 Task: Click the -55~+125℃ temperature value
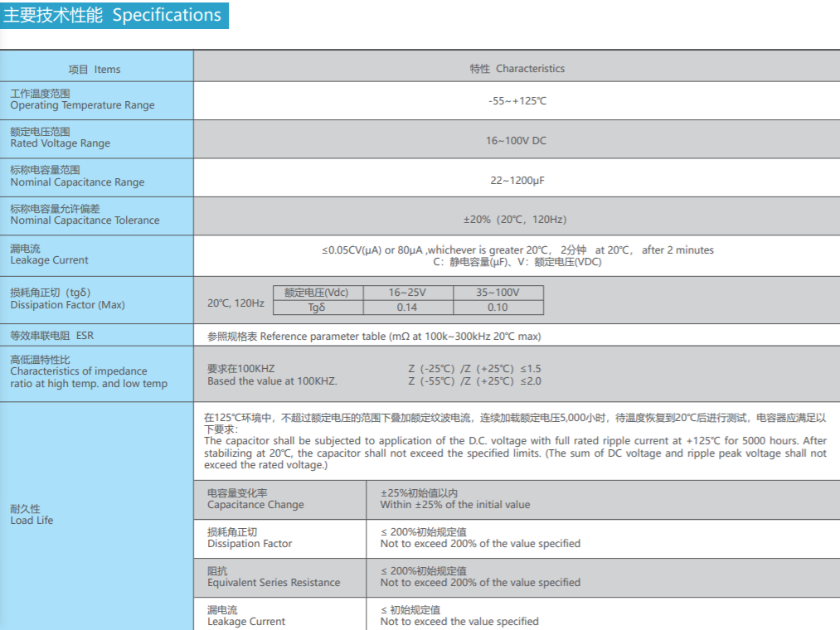tap(517, 101)
